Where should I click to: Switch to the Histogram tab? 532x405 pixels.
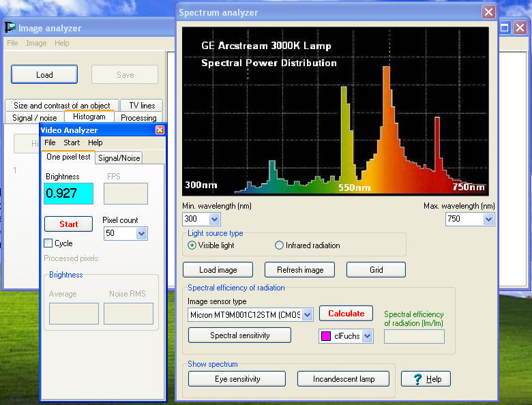pos(89,117)
